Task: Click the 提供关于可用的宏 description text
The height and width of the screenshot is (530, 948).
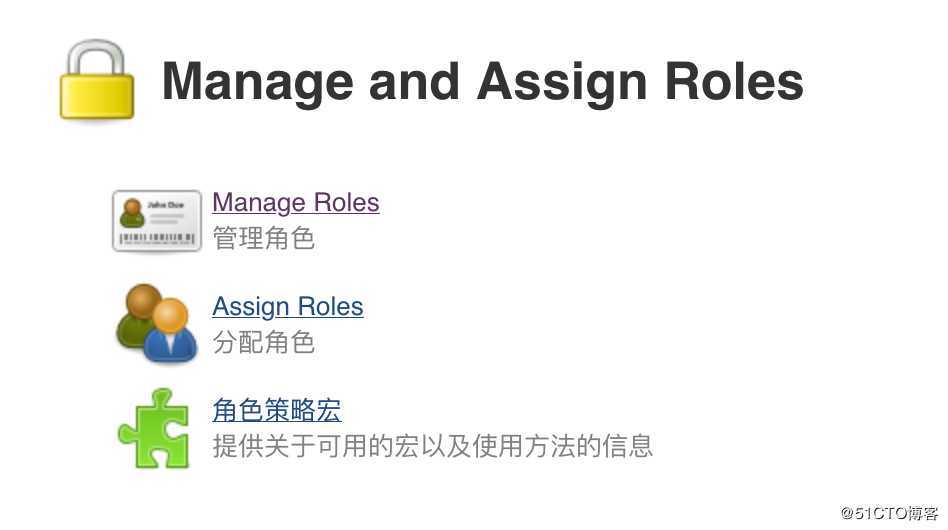Action: [433, 446]
